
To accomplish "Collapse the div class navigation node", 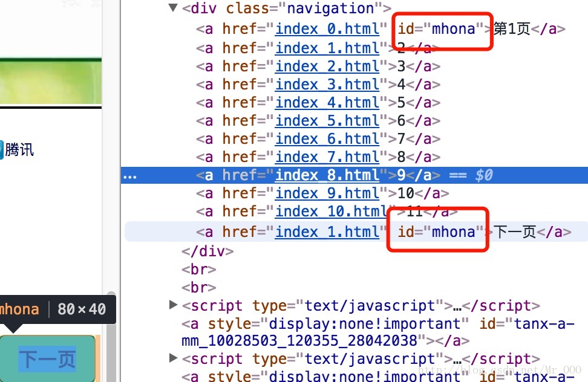I will 173,7.
